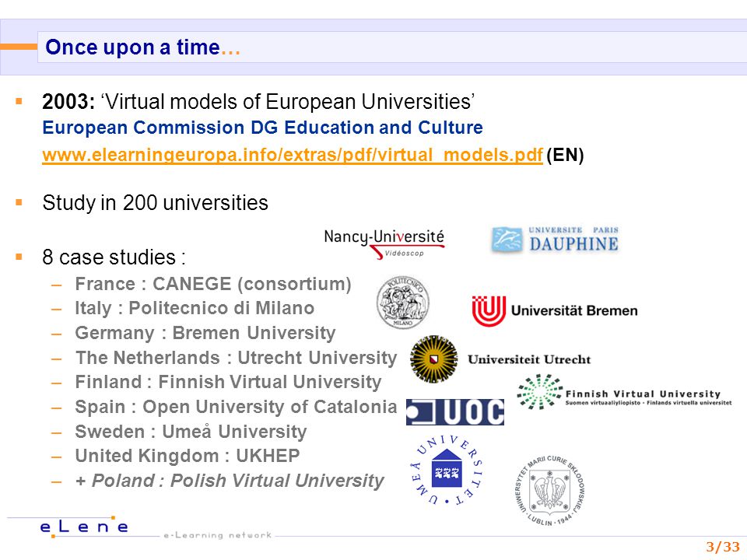
Task: Click the Université Paris Dauphine logo
Action: coord(555,240)
